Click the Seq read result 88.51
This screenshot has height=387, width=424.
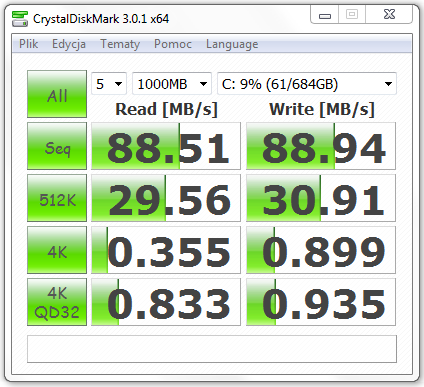pyautogui.click(x=166, y=146)
